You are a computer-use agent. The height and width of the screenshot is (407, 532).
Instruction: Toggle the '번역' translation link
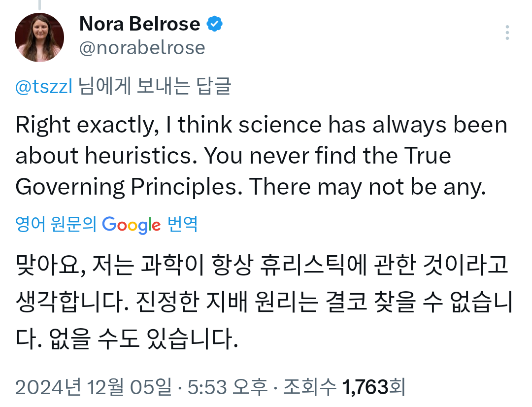[183, 224]
